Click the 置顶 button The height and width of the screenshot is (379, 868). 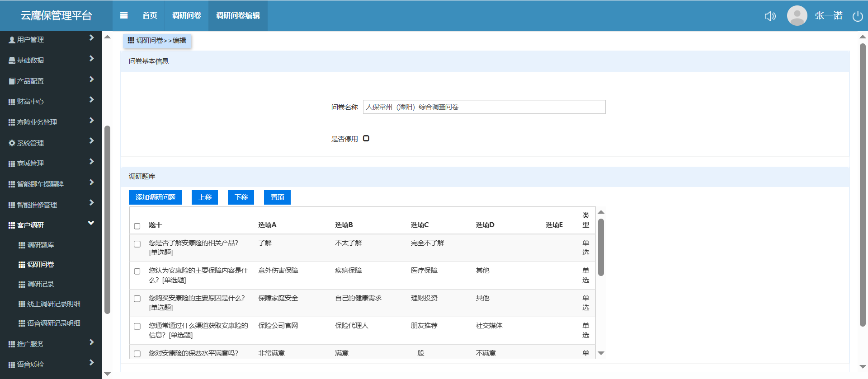point(277,197)
